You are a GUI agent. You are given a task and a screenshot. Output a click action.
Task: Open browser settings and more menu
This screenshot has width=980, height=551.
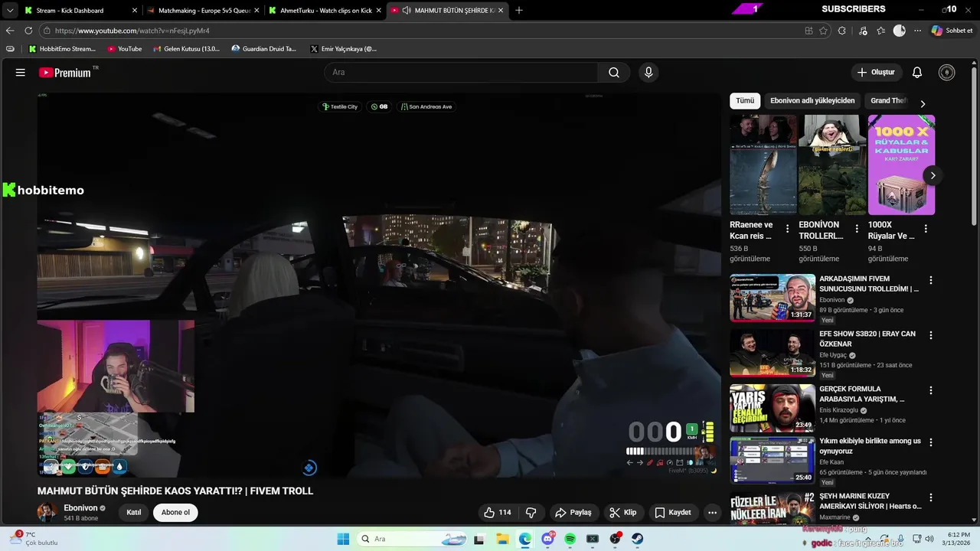point(917,31)
